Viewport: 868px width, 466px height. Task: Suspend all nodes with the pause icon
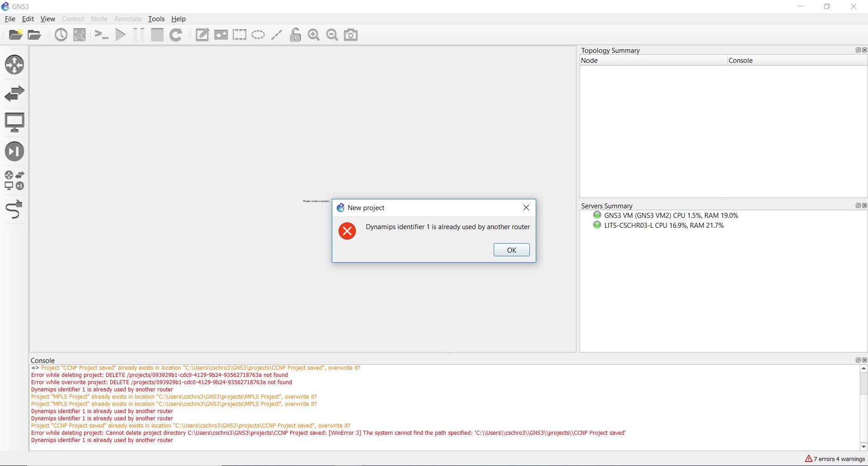click(x=138, y=35)
